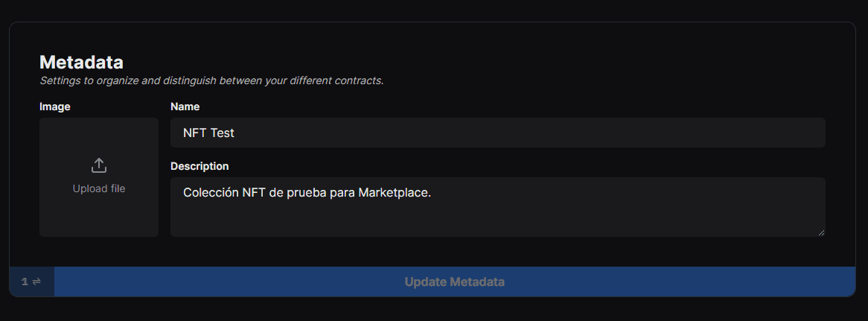Click the number 1 beside swap arrows

25,282
